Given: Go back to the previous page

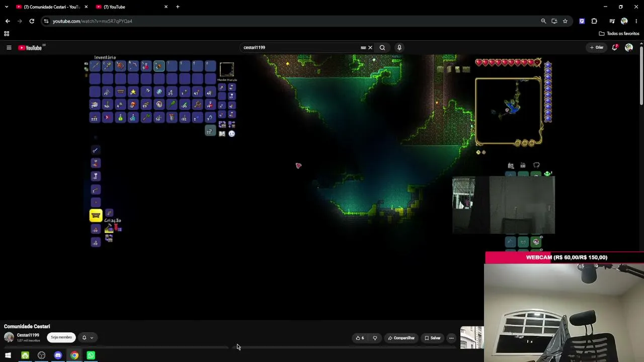Looking at the screenshot, I should [8, 21].
